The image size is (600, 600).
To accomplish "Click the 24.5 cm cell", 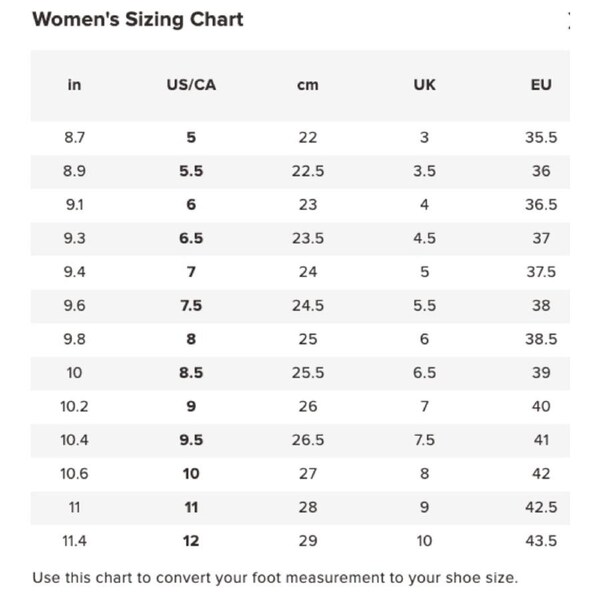I will (308, 306).
